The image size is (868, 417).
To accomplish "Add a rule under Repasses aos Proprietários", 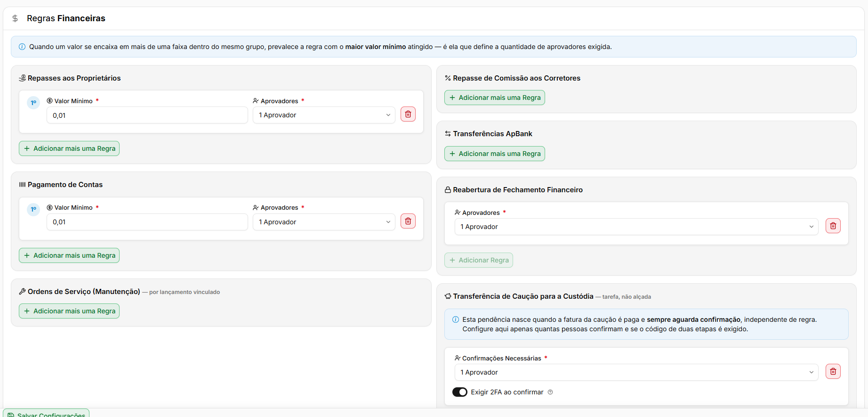I will click(69, 148).
